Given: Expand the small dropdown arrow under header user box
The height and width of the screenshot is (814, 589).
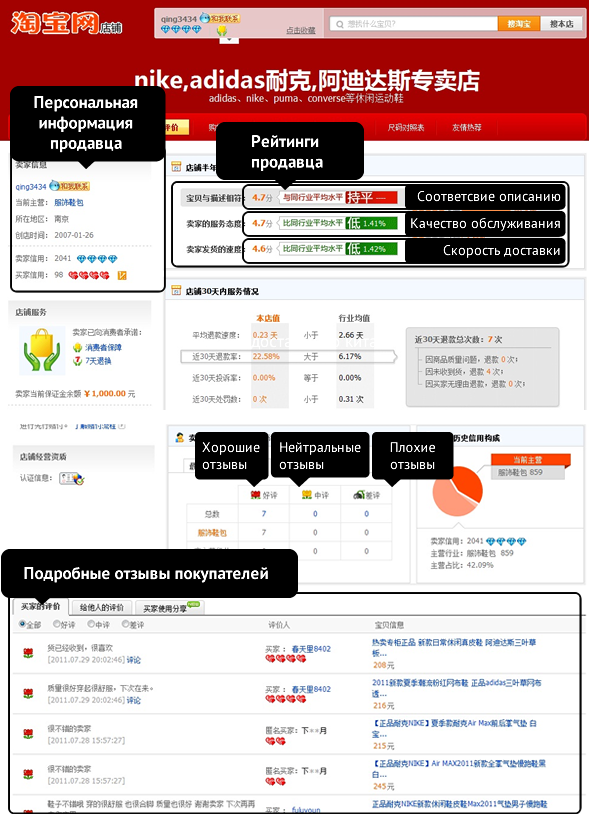Looking at the screenshot, I should (229, 40).
